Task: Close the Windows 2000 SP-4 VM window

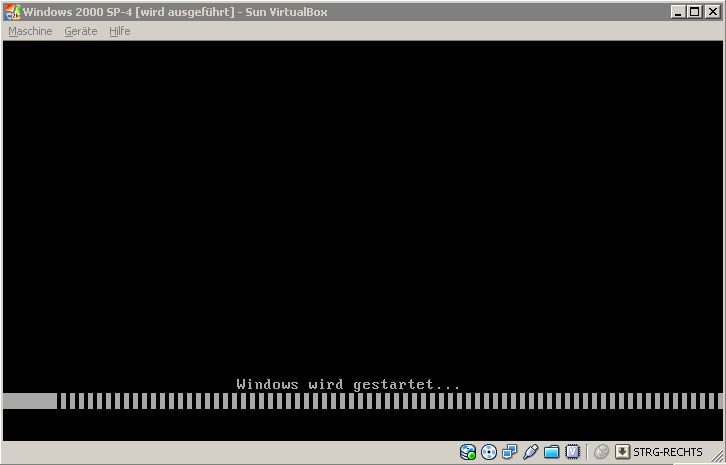Action: coord(713,12)
